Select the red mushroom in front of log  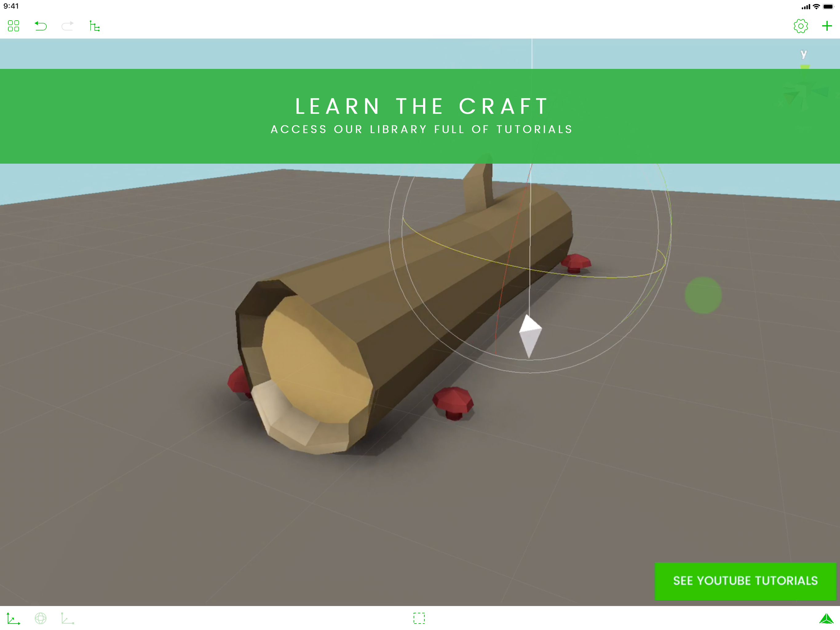coord(453,401)
